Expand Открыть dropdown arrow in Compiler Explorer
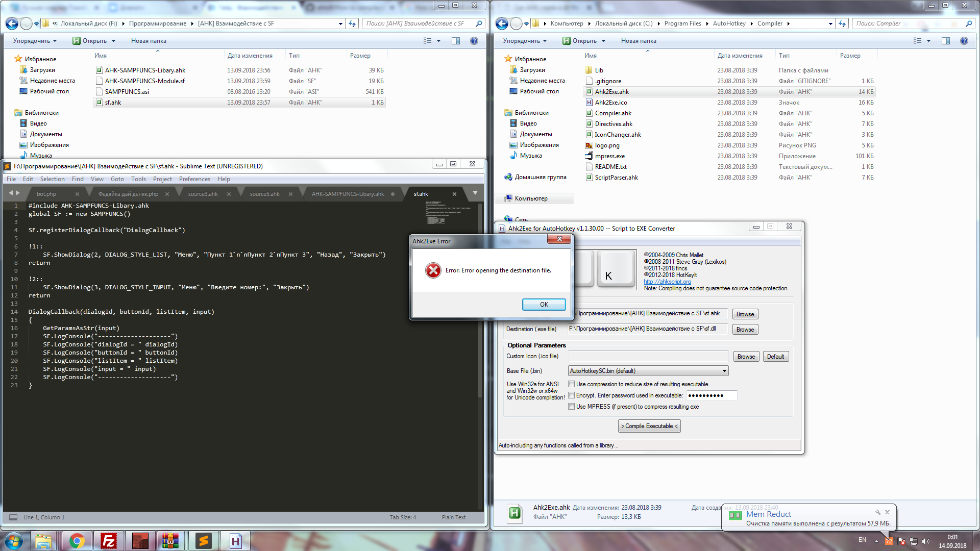This screenshot has width=980, height=551. [603, 41]
